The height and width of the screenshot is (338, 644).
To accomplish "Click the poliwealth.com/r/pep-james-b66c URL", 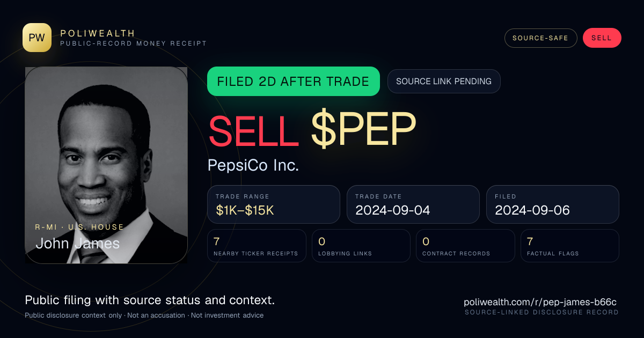I will pos(541,302).
